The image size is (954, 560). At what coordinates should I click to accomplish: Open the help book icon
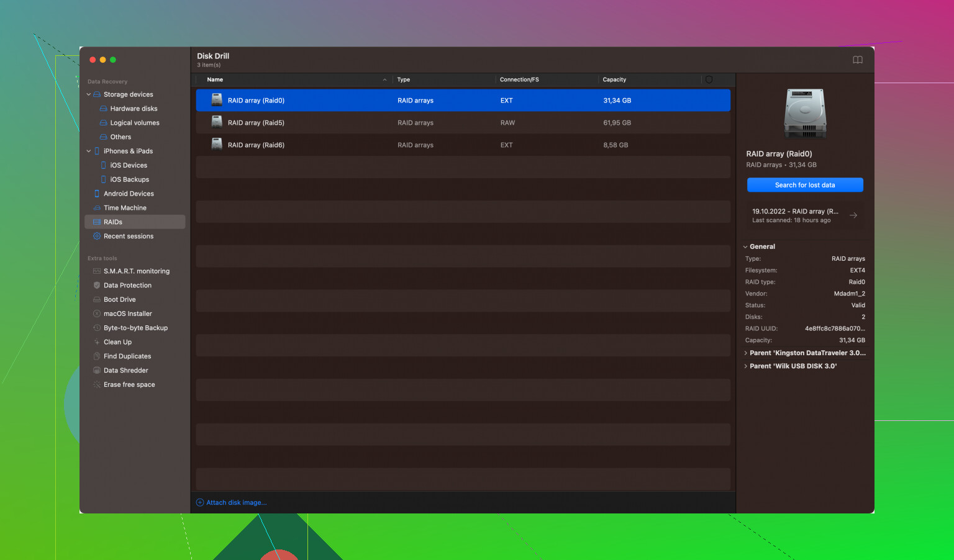(x=857, y=60)
